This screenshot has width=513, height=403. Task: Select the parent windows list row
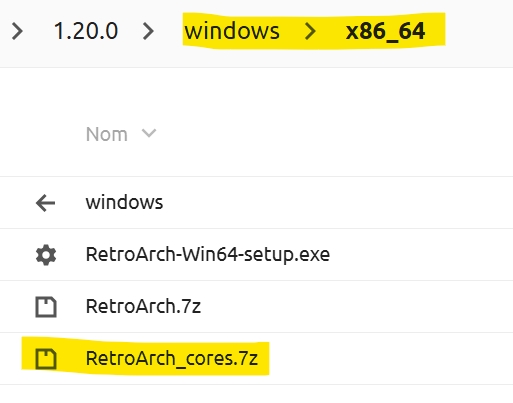[x=256, y=203]
